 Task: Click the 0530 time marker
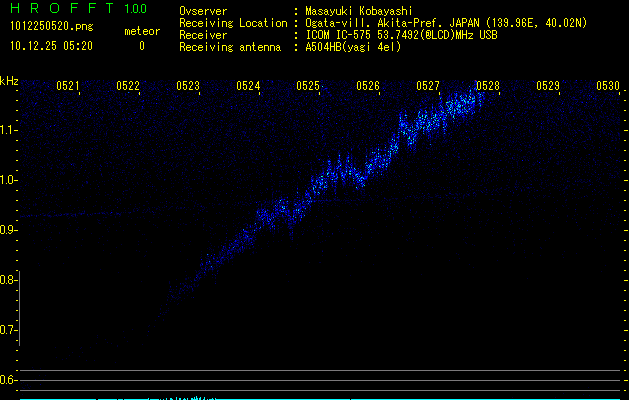pos(608,86)
